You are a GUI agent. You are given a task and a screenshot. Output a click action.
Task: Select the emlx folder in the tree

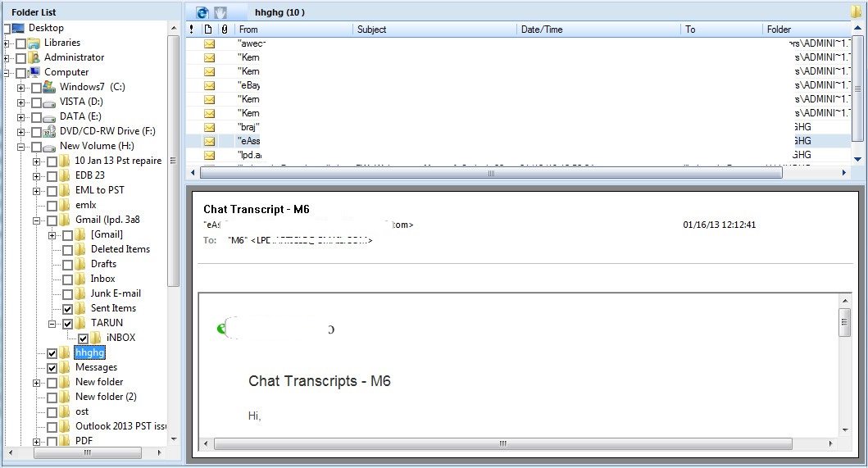point(86,205)
